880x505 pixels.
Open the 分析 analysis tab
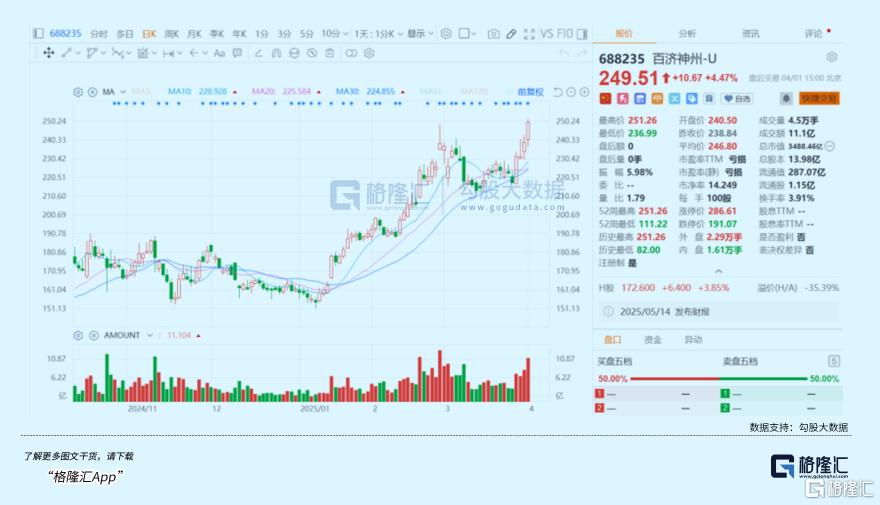coord(687,34)
